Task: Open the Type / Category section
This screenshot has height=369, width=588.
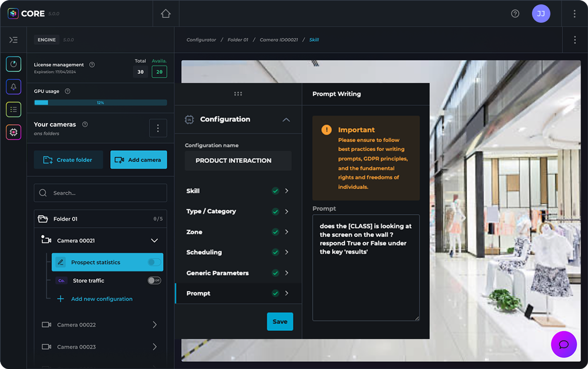Action: point(287,211)
